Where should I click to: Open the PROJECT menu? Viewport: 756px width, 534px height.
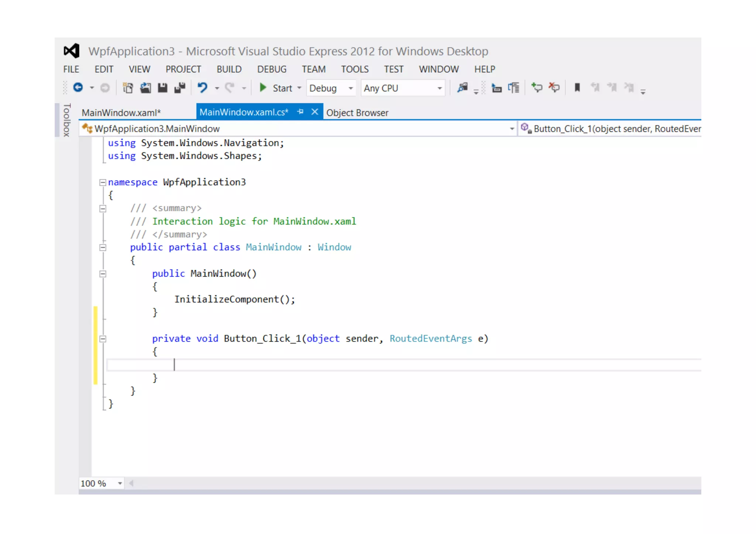tap(183, 69)
